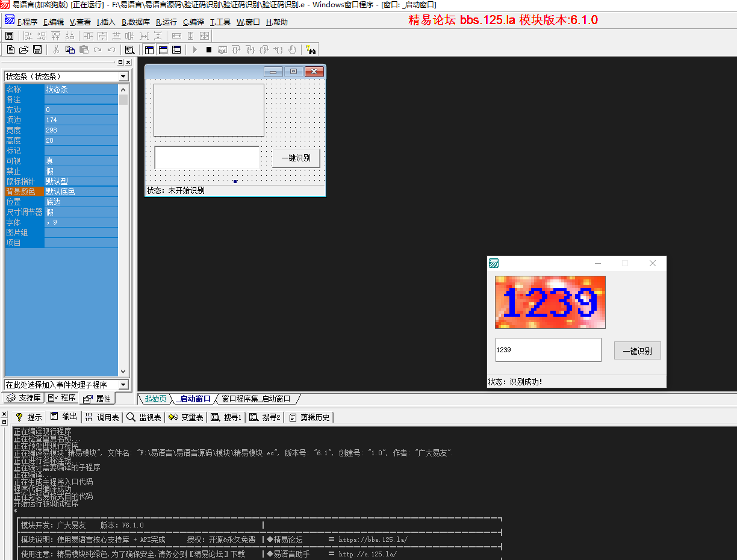
Task: Select the status bar in the form designer
Action: [x=235, y=190]
